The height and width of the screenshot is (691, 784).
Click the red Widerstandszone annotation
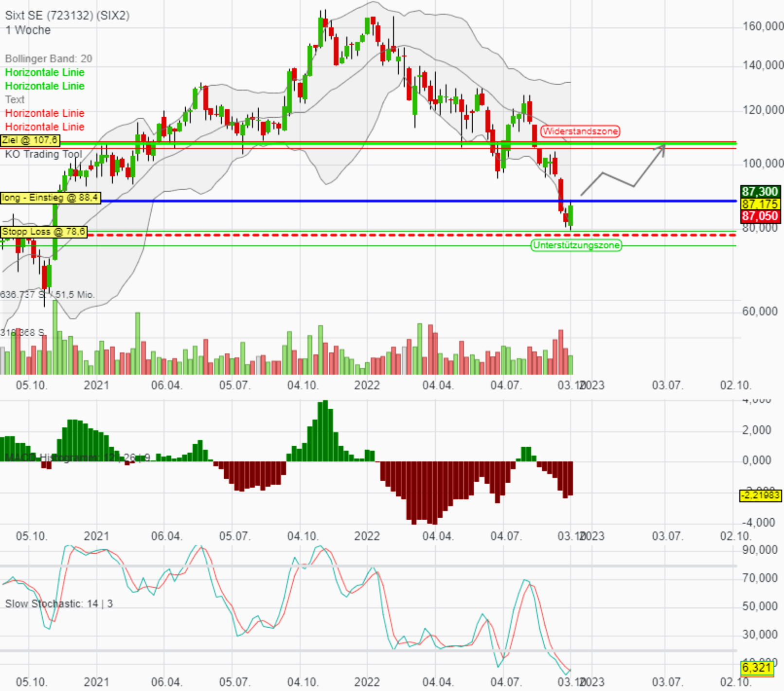[x=580, y=131]
